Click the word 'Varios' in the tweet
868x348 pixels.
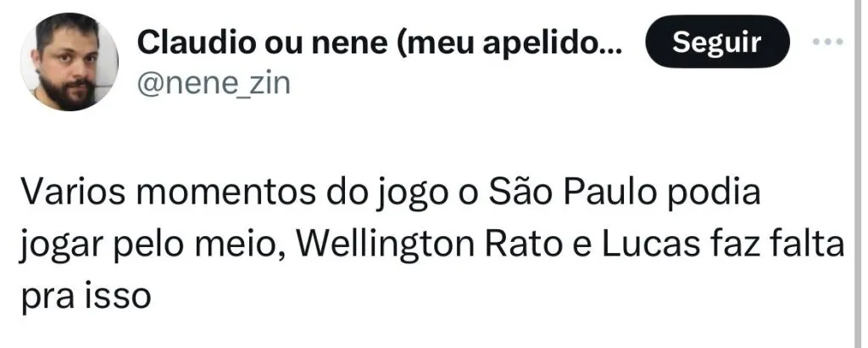[x=72, y=193]
